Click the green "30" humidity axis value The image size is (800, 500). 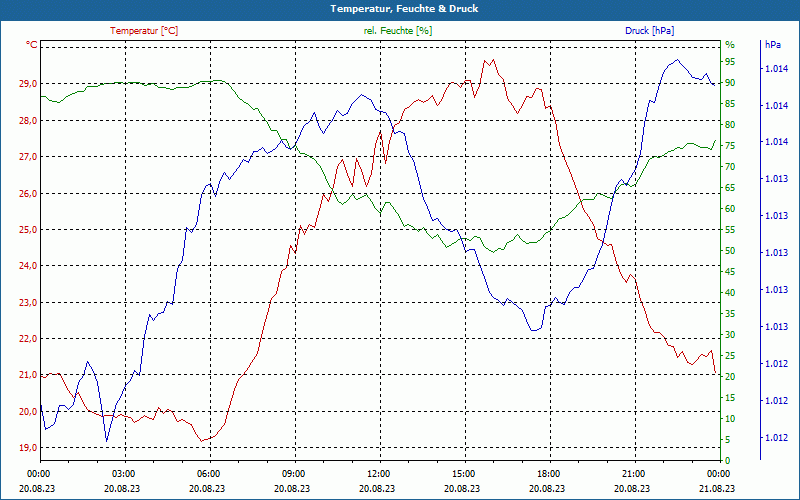coord(730,335)
